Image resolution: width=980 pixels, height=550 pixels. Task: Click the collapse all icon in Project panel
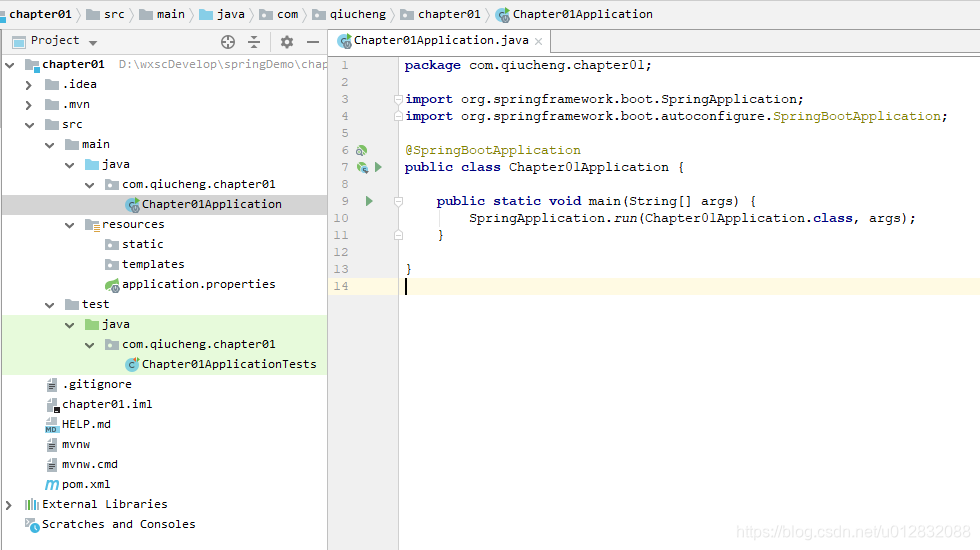click(254, 42)
